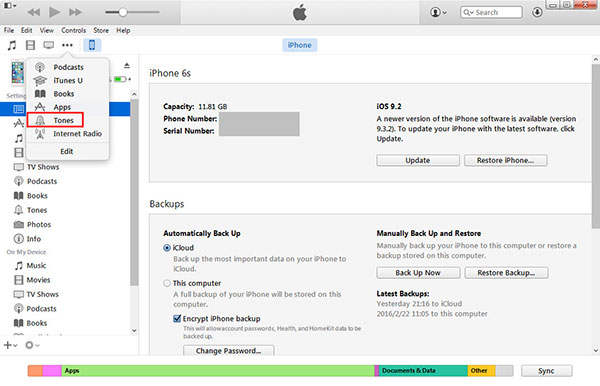The height and width of the screenshot is (386, 600).
Task: Switch to the TV Shows library icon
Action: (49, 45)
